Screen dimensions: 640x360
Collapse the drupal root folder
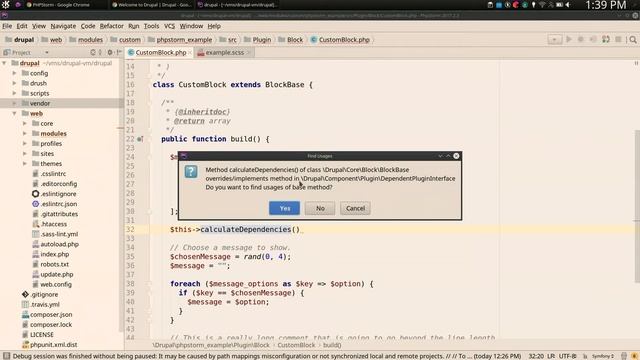pyautogui.click(x=4, y=63)
